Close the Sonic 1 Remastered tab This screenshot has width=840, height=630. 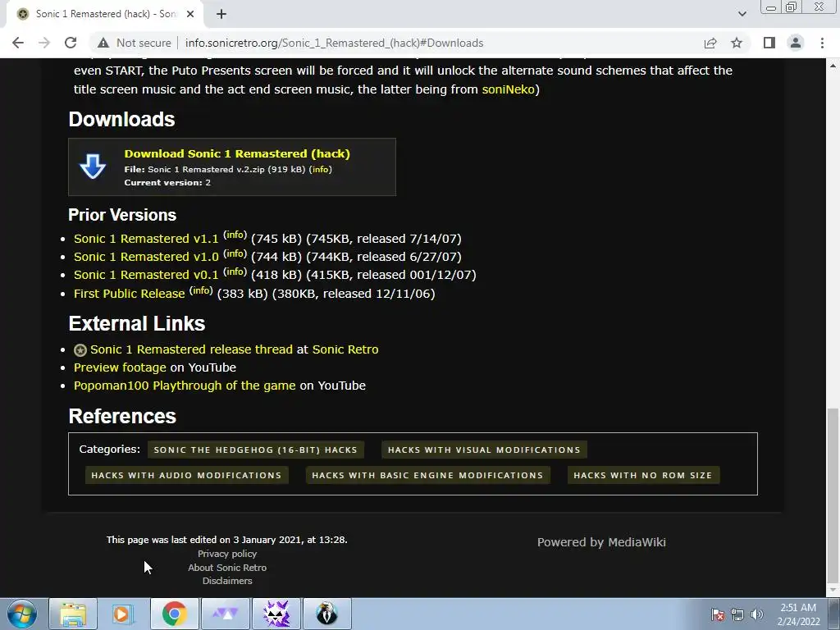[190, 14]
